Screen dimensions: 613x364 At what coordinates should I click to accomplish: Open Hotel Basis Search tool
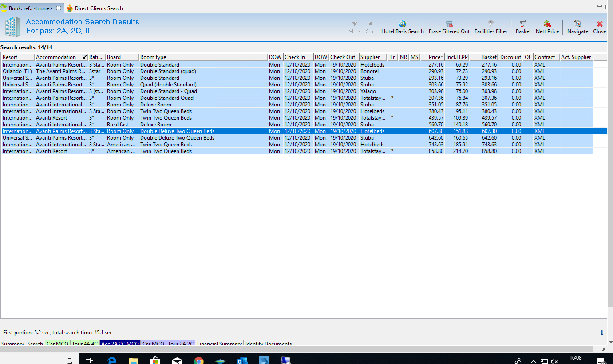403,27
